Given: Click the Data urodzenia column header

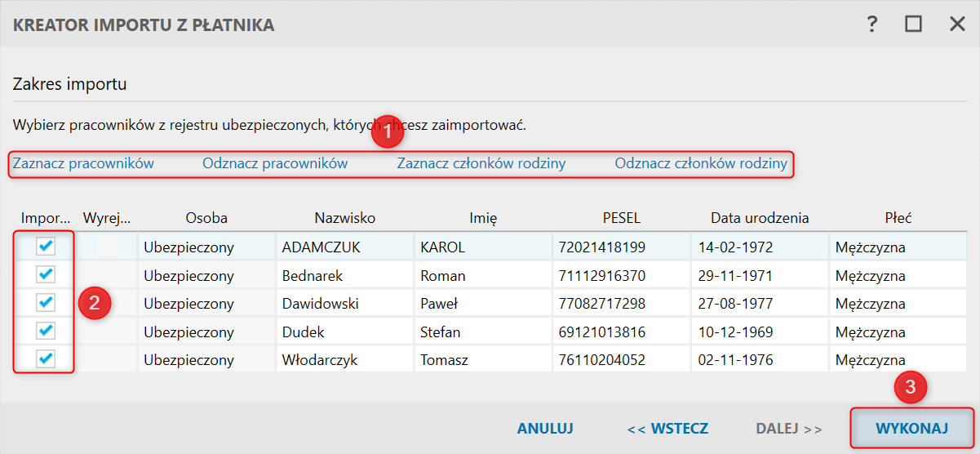Looking at the screenshot, I should 760,218.
